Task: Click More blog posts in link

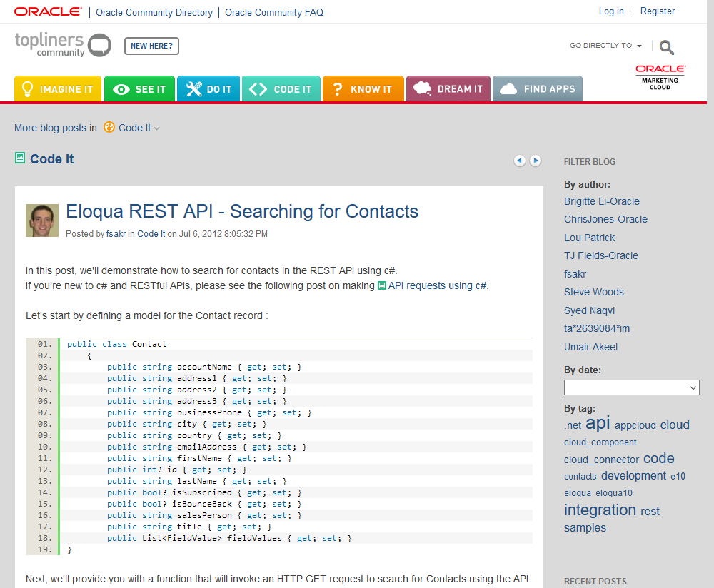Action: click(56, 128)
